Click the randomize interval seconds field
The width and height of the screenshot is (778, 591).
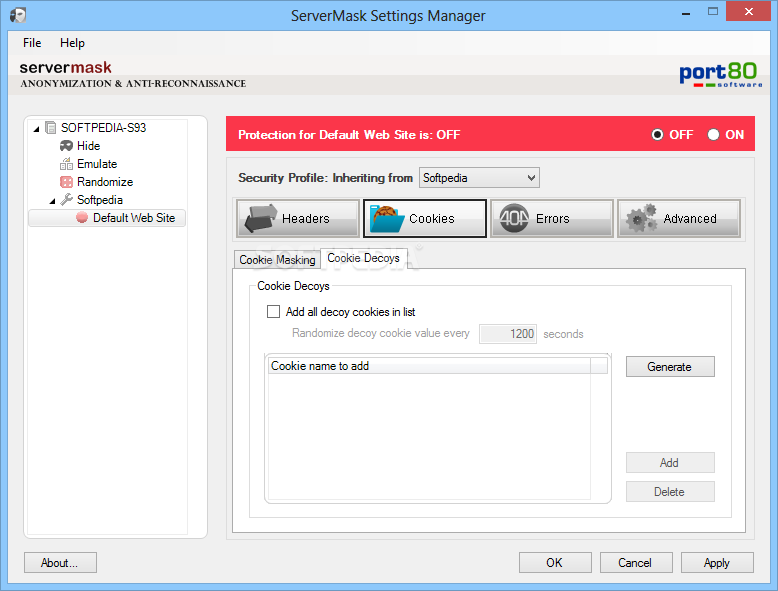[x=508, y=333]
